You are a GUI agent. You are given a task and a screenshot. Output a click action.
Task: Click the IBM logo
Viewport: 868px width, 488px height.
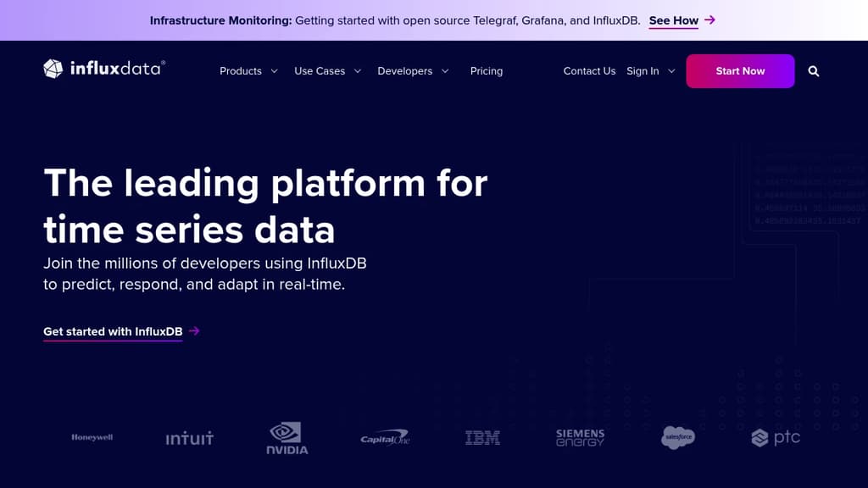click(x=481, y=437)
